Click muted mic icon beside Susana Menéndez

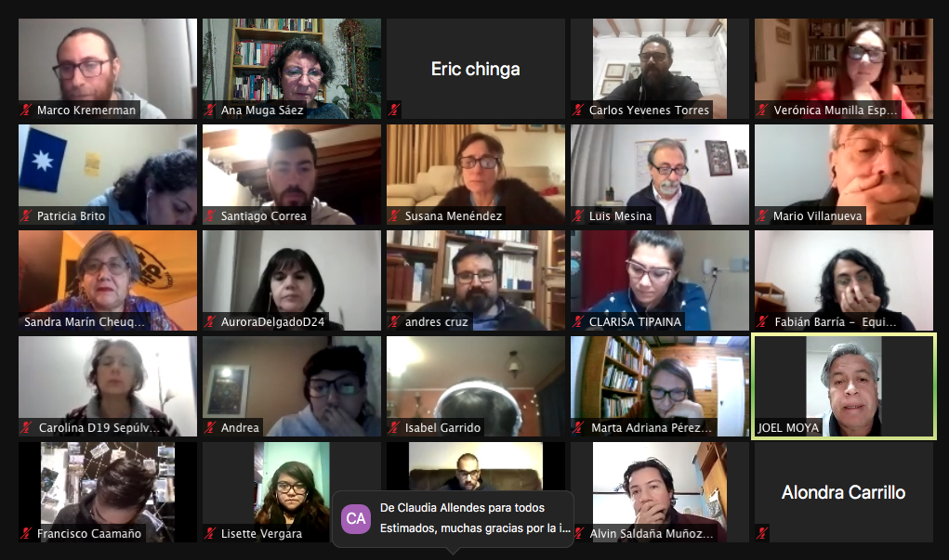coord(394,215)
